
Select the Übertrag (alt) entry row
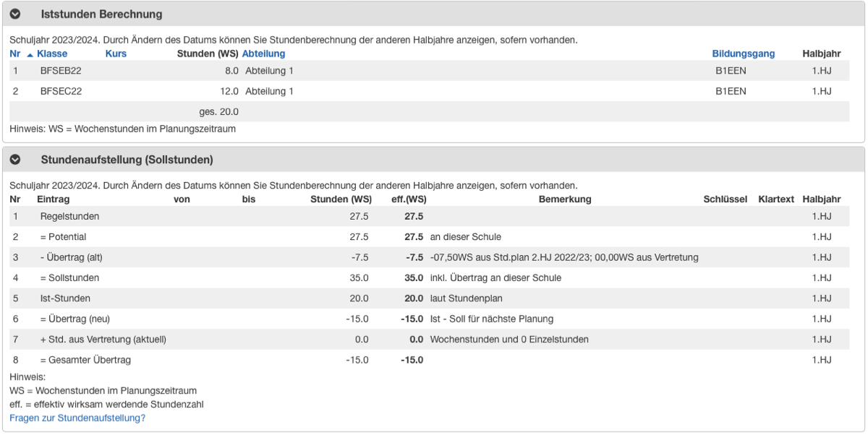click(430, 257)
